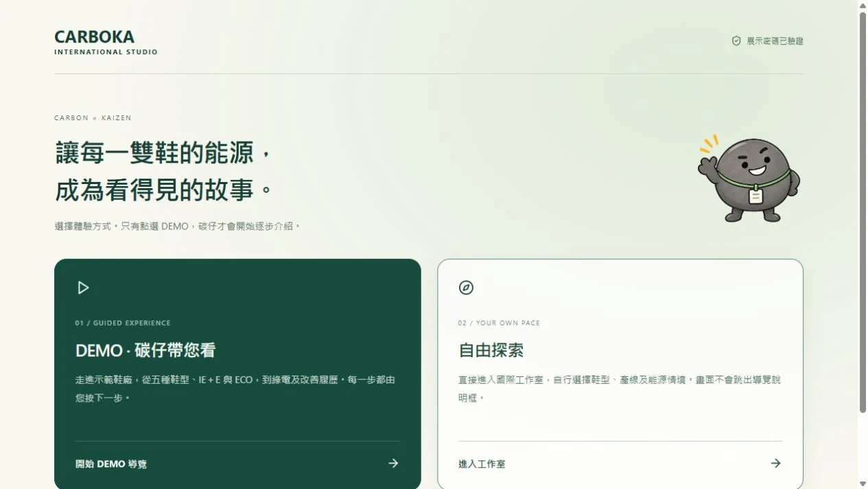Screen dimensions: 868x489
Task: Select 進入工作室 to enter the studio
Action: point(482,464)
